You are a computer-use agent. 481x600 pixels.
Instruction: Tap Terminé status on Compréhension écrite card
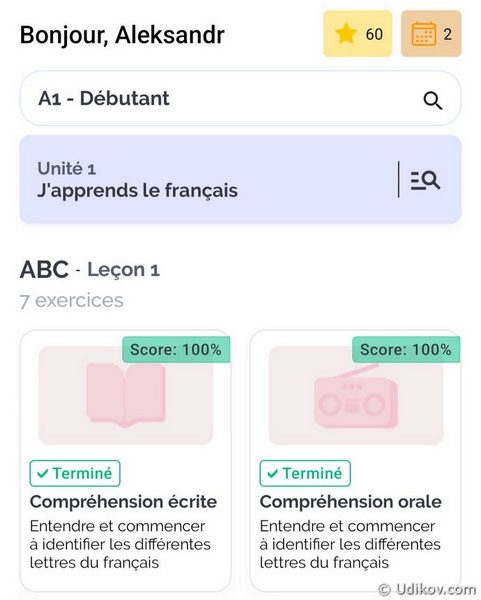coord(75,473)
